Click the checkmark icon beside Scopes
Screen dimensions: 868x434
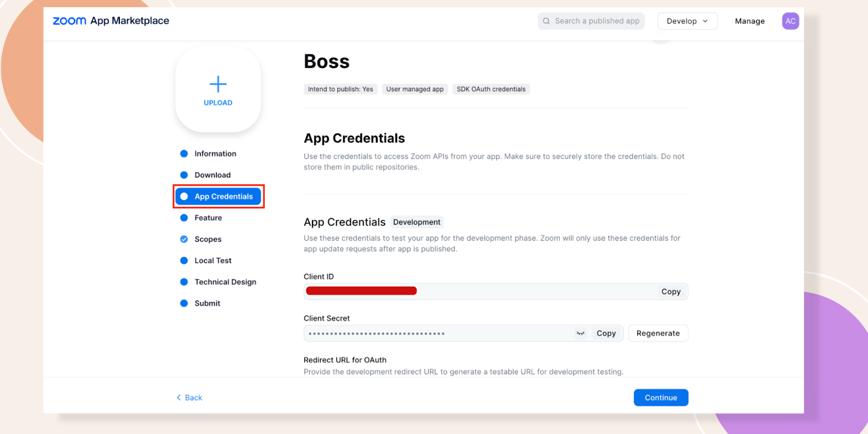click(x=184, y=239)
